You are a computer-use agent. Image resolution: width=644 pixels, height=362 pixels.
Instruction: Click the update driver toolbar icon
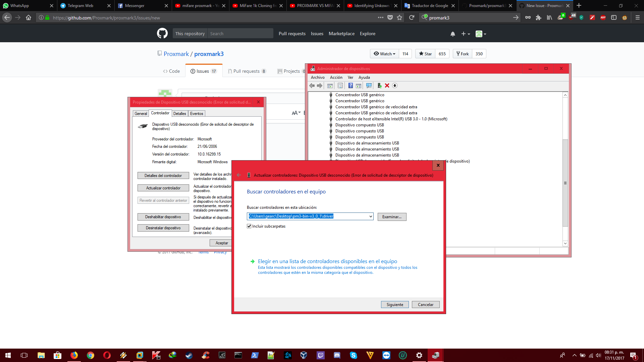(379, 85)
